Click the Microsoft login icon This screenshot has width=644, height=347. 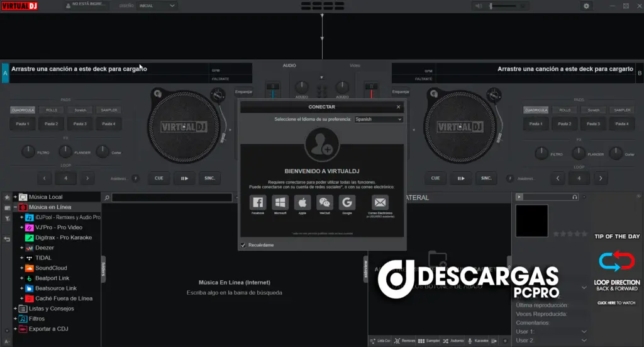[280, 203]
